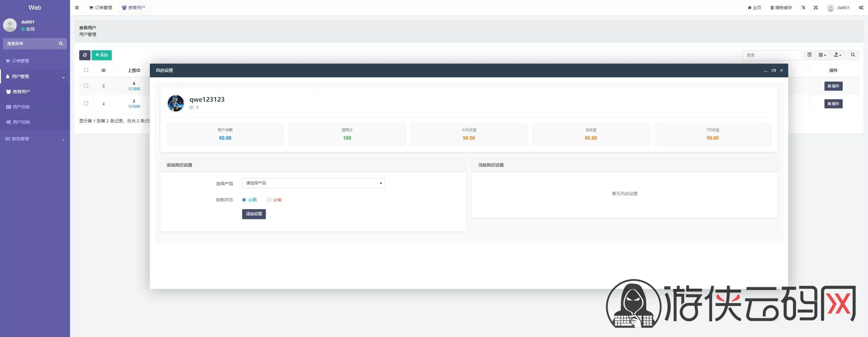The image size is (868, 337).
Task: Select the 必输 radio option
Action: tap(269, 200)
